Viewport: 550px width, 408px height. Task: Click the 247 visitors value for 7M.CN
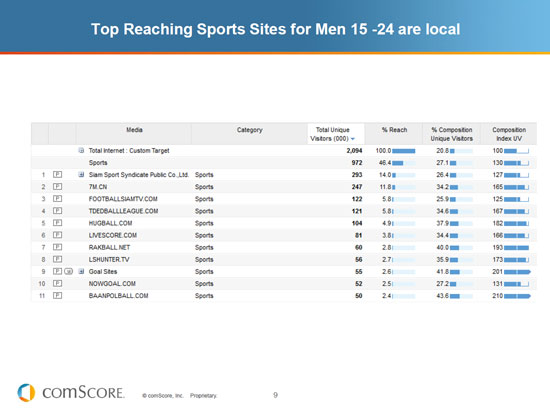coord(357,187)
